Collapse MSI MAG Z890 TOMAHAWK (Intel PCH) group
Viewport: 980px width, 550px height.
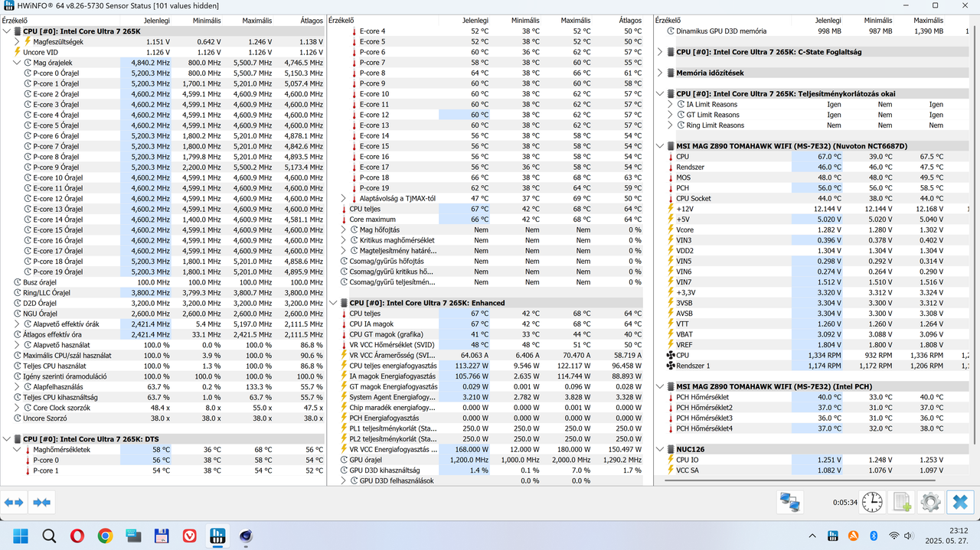661,386
